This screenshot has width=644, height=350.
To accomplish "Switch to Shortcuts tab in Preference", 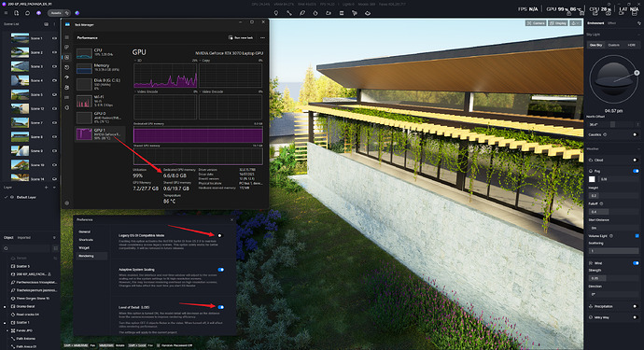I will [86, 240].
